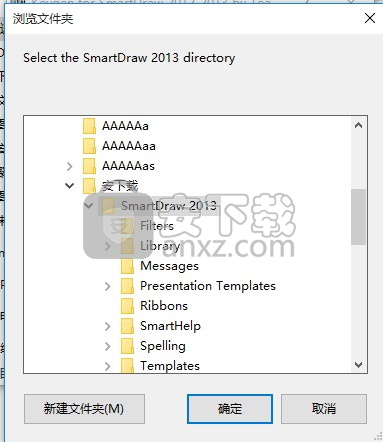Select the AAAAAas folder name
This screenshot has height=442, width=383.
click(128, 166)
